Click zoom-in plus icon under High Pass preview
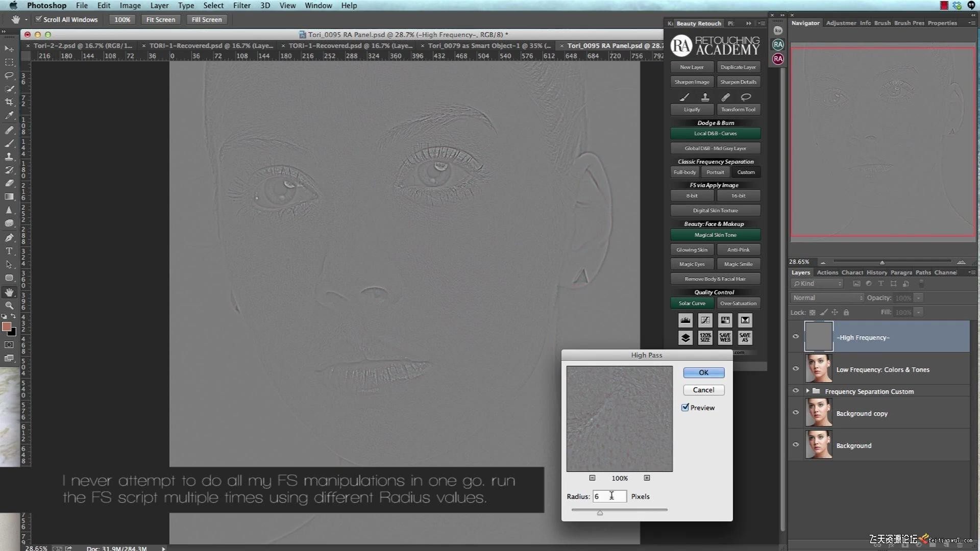 coord(647,478)
